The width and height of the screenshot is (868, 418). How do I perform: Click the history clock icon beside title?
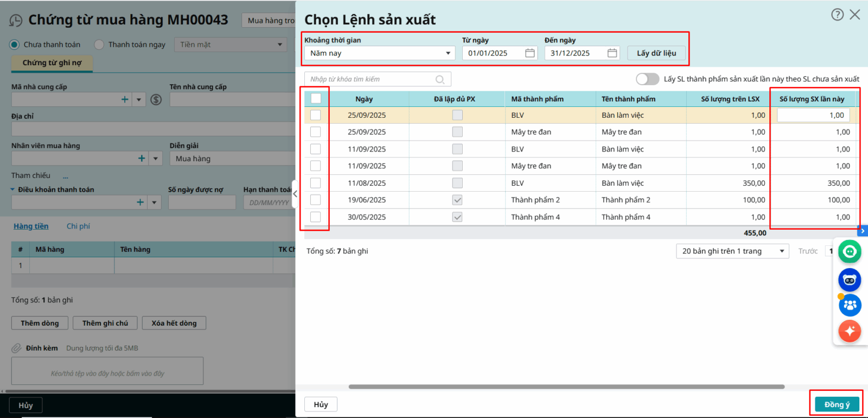[x=16, y=21]
